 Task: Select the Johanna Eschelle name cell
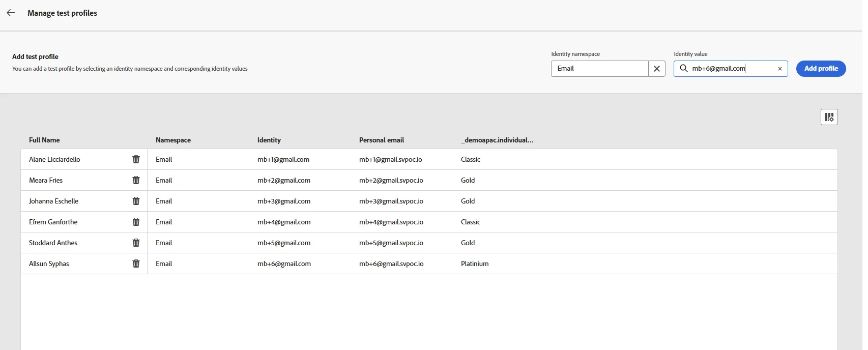click(x=53, y=201)
